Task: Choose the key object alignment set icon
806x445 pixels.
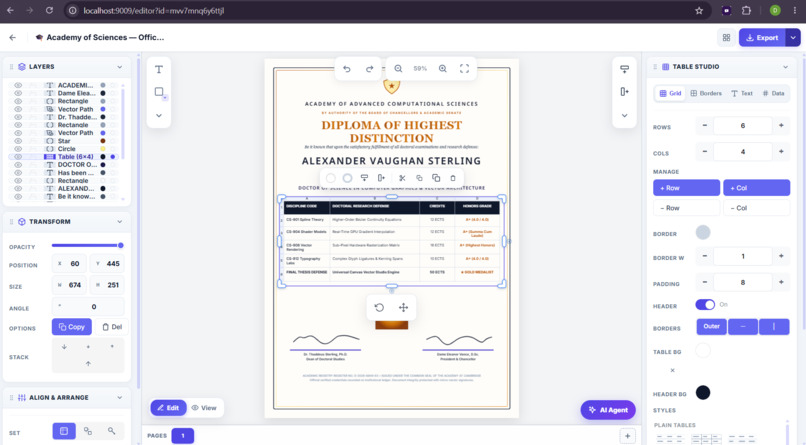Action: pos(112,431)
